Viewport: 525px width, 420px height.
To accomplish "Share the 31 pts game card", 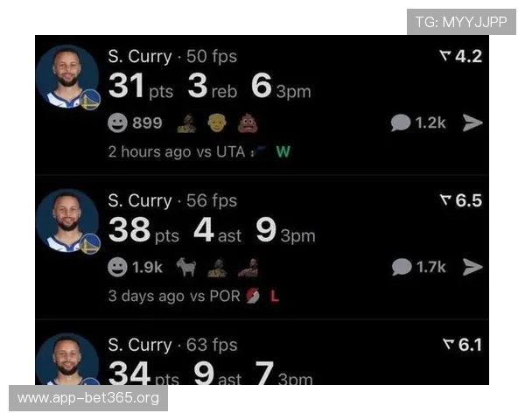I will 472,123.
